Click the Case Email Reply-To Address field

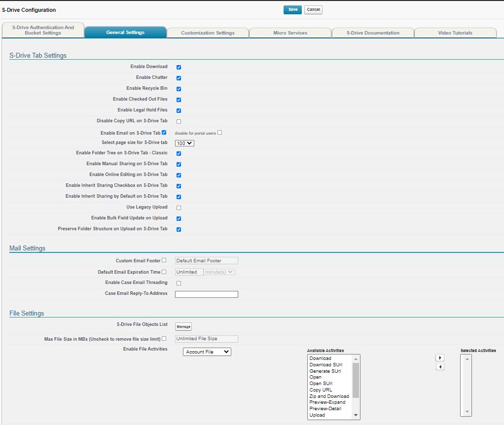206,294
